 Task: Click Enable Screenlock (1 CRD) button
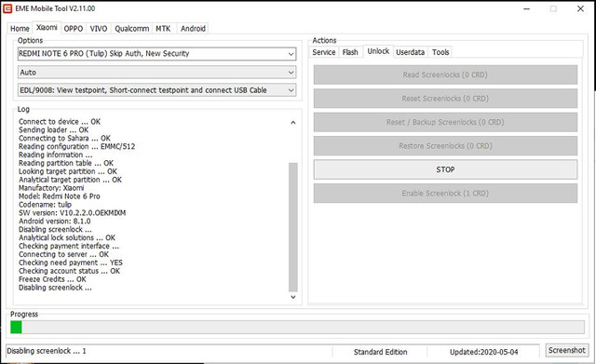(445, 194)
